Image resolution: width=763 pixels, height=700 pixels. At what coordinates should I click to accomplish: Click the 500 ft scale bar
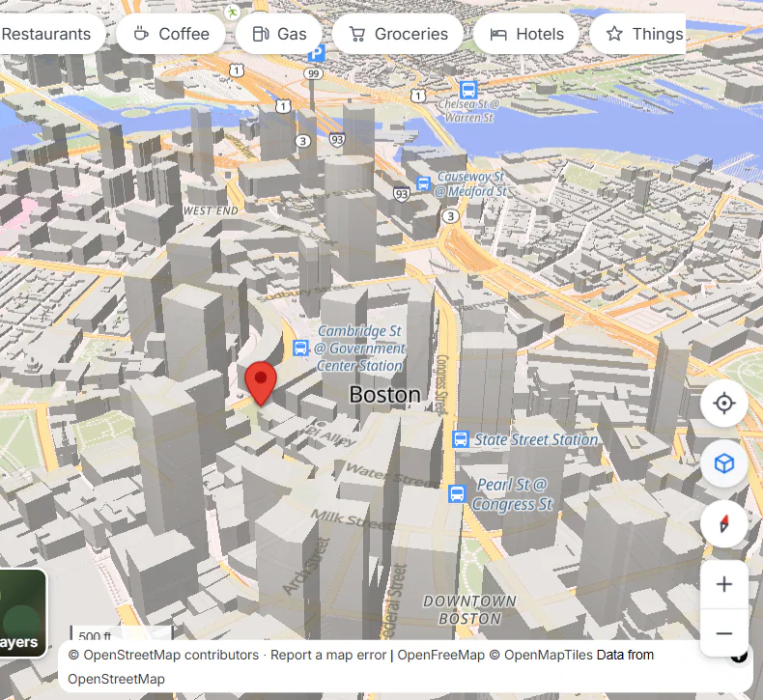pos(122,633)
